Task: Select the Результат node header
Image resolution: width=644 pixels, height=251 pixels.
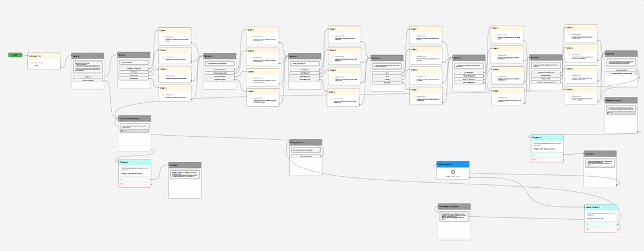Action: [x=621, y=53]
